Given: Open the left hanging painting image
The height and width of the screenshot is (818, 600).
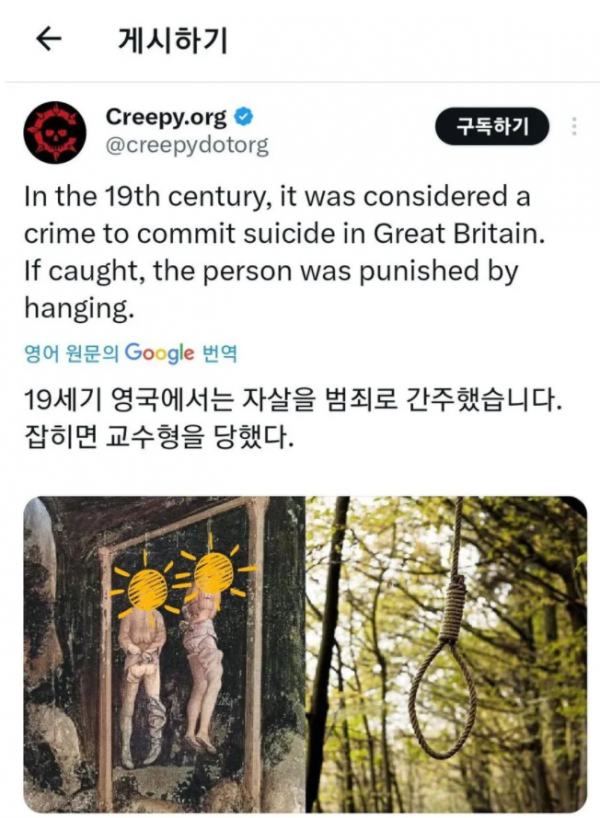Looking at the screenshot, I should pos(164,654).
